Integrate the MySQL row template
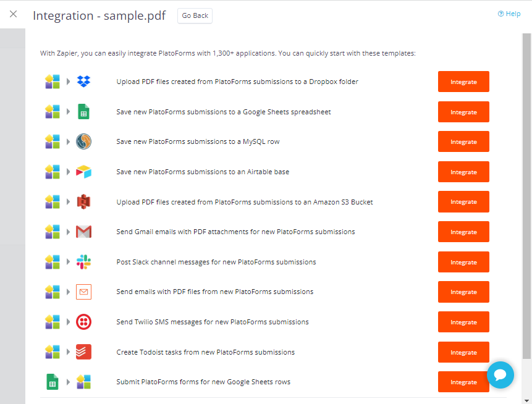Screen dimensions: 532x404 coord(463,142)
